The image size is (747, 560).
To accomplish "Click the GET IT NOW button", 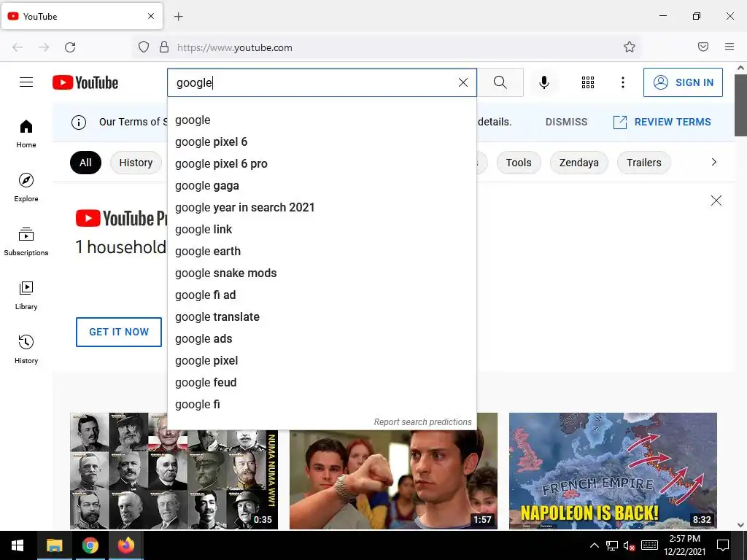I will [x=119, y=332].
